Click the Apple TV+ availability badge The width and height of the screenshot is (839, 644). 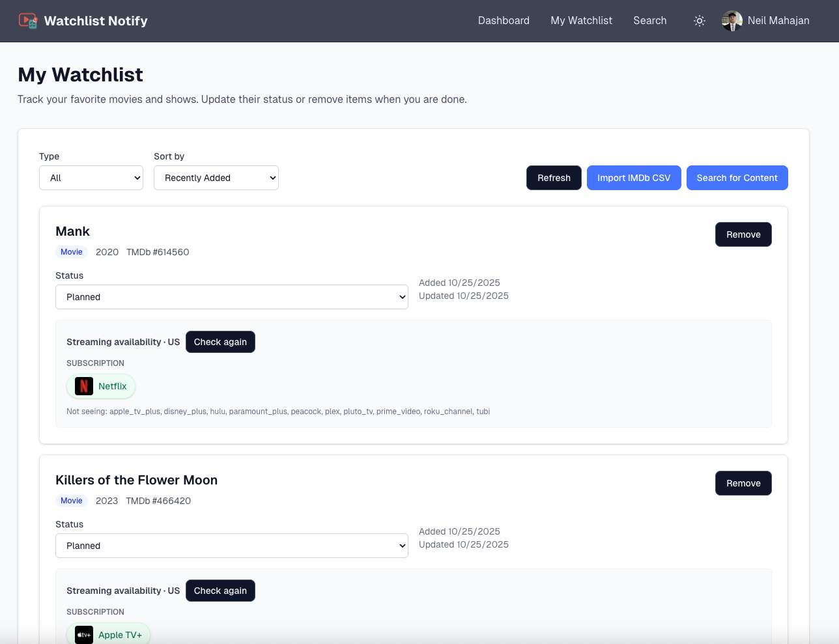[x=109, y=634]
